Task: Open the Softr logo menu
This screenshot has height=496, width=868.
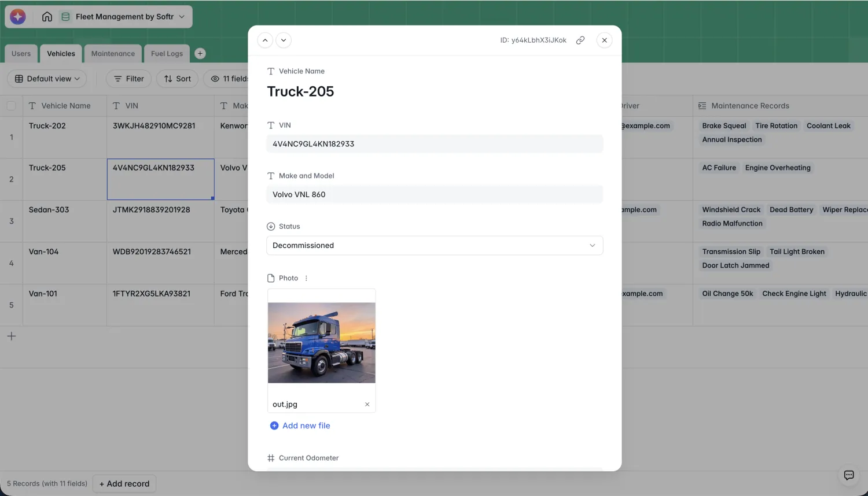Action: tap(18, 17)
